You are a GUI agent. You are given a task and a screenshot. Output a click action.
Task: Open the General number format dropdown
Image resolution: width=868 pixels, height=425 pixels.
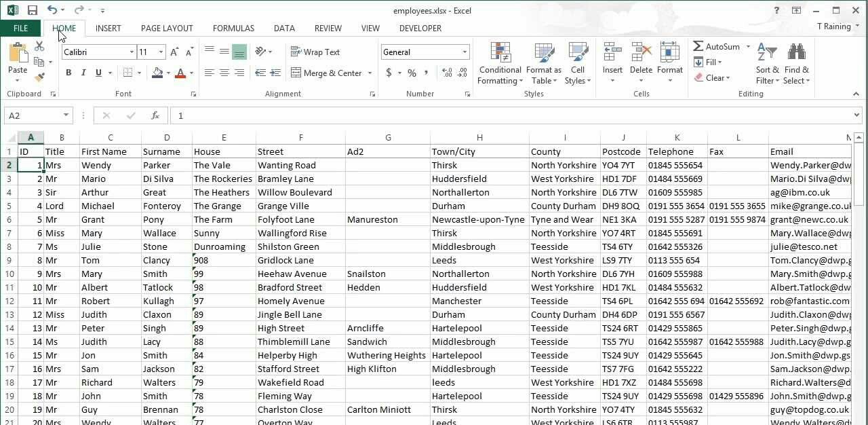click(x=465, y=52)
